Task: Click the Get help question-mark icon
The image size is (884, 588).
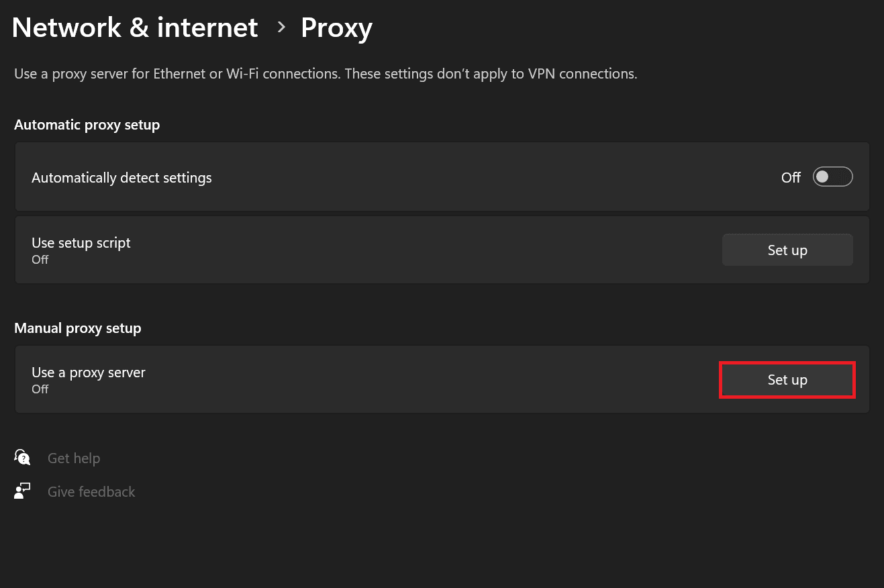Action: 22,457
